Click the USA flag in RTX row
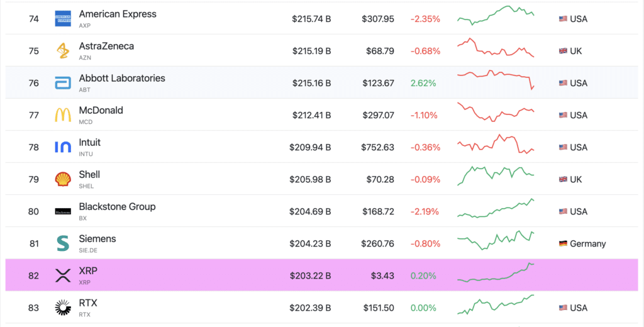 563,308
